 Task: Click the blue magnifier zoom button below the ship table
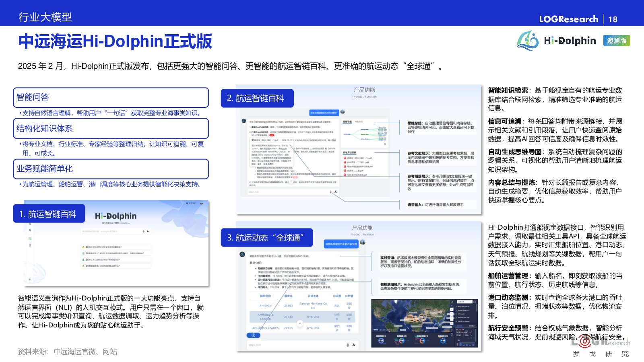(x=253, y=335)
